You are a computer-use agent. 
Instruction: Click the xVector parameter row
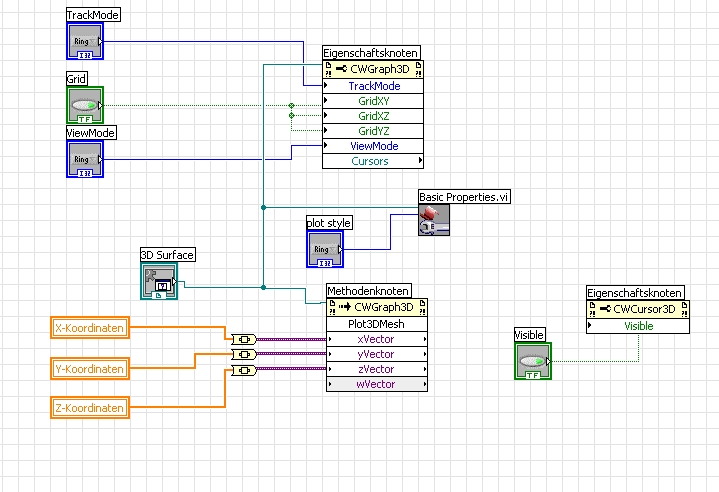coord(377,339)
